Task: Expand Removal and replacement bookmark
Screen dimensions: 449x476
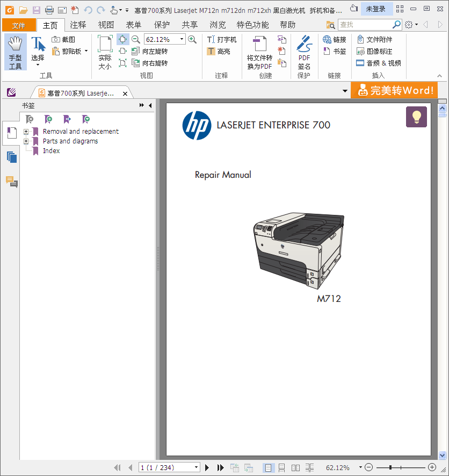Action: (26, 132)
